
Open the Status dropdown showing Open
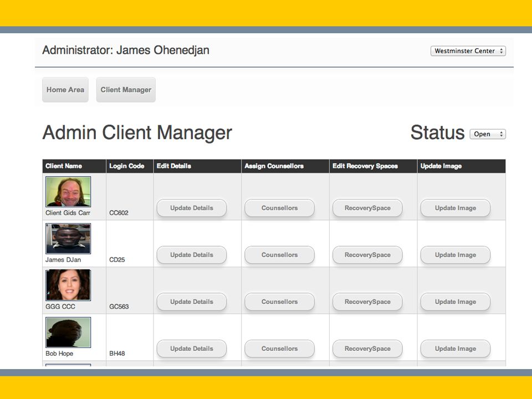coord(488,134)
